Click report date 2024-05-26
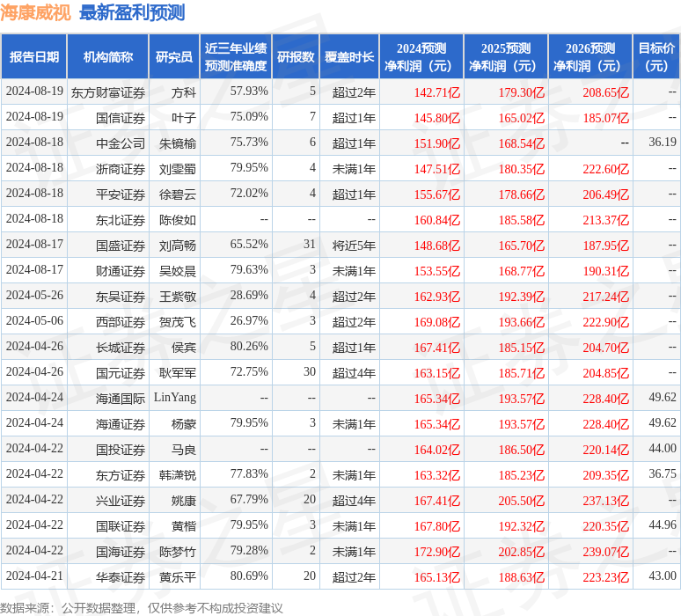The height and width of the screenshot is (616, 681). tap(34, 296)
